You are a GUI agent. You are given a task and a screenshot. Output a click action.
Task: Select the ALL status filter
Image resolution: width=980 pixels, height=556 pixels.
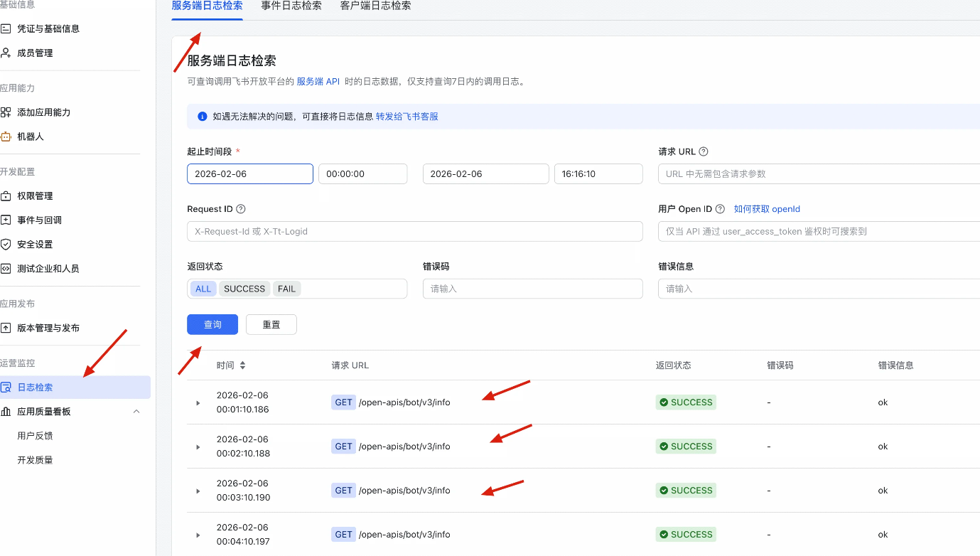click(x=203, y=289)
